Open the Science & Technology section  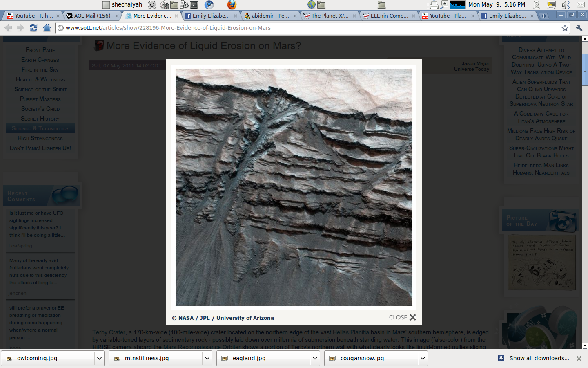tap(40, 128)
